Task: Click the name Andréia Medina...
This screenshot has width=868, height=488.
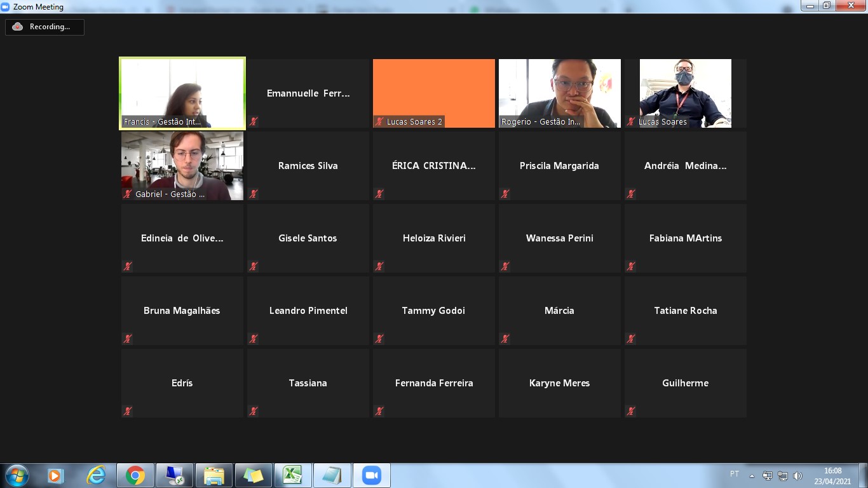Action: 686,166
